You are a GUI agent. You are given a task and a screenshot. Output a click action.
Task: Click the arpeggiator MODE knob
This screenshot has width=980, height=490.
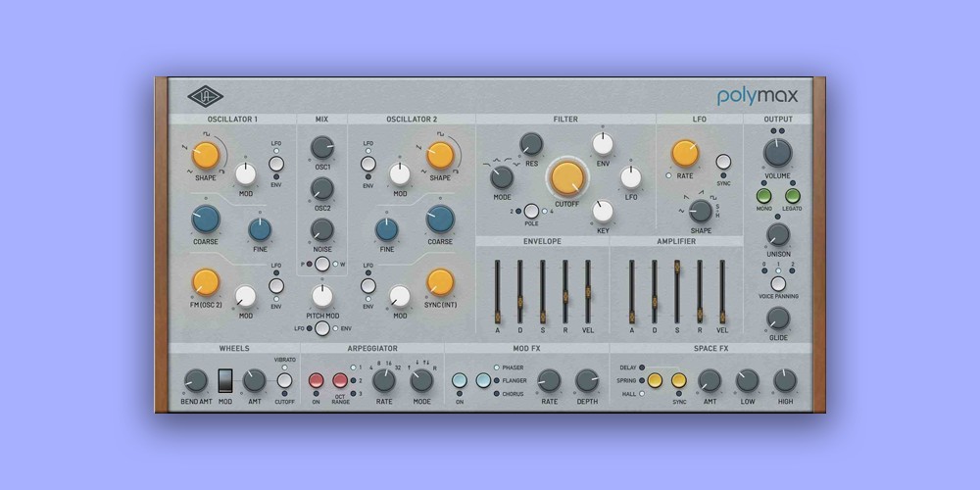pyautogui.click(x=421, y=380)
